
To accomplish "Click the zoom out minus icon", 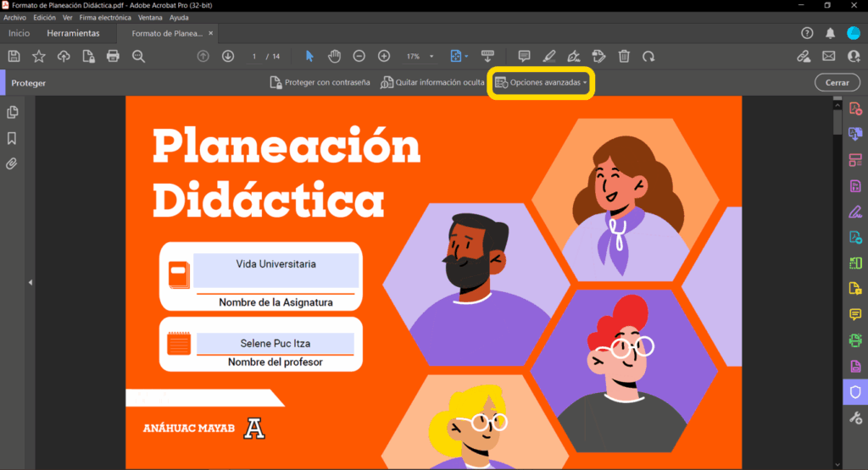I will pos(359,56).
